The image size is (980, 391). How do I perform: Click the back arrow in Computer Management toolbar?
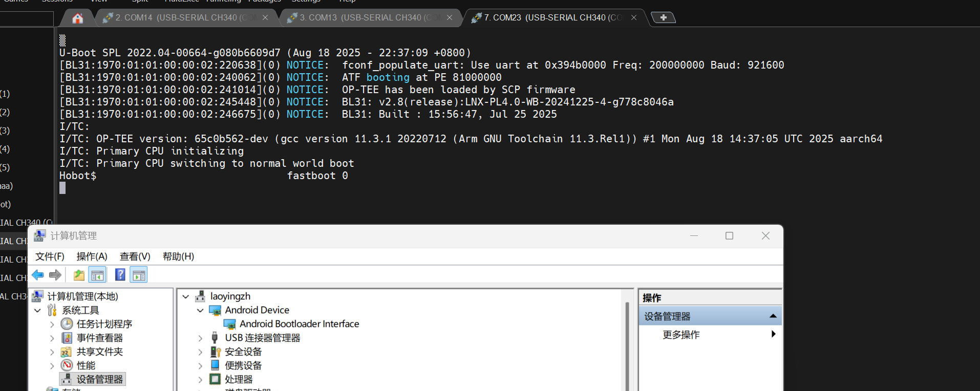pyautogui.click(x=38, y=275)
